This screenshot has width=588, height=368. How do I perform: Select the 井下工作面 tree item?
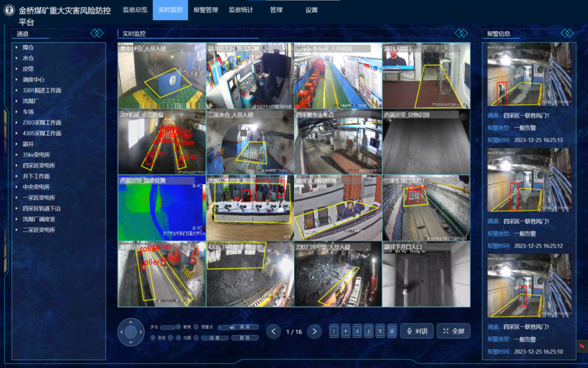36,176
